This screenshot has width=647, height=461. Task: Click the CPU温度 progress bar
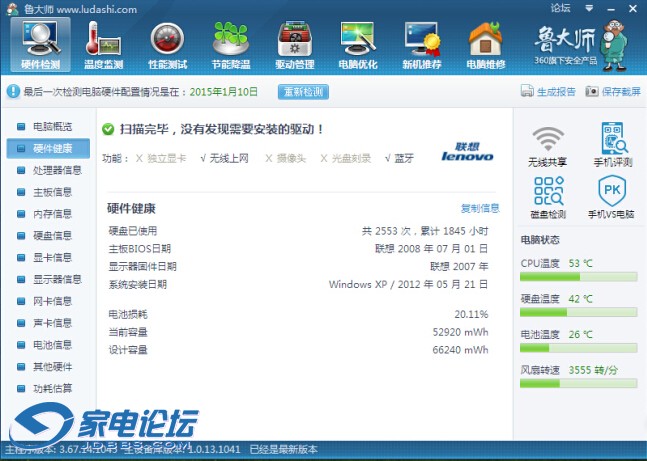click(579, 277)
